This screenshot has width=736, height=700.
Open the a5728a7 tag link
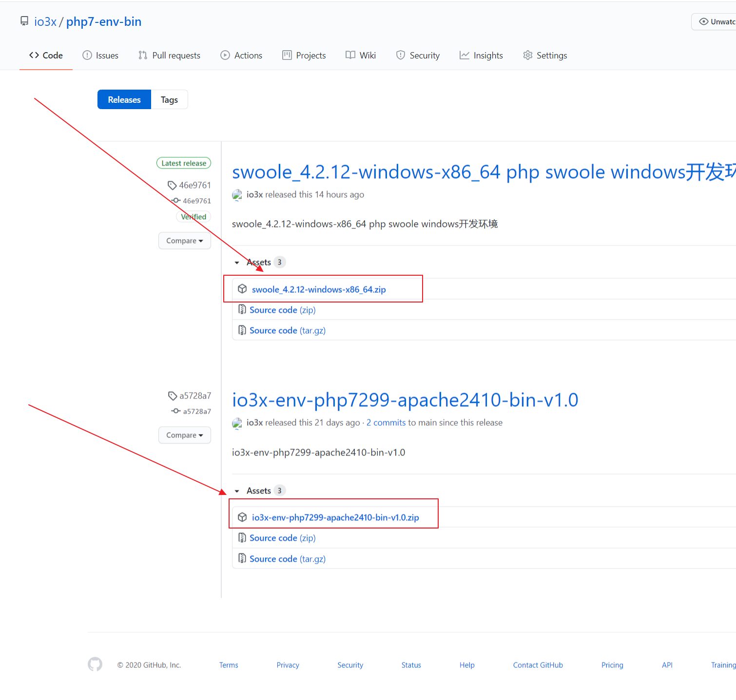190,396
